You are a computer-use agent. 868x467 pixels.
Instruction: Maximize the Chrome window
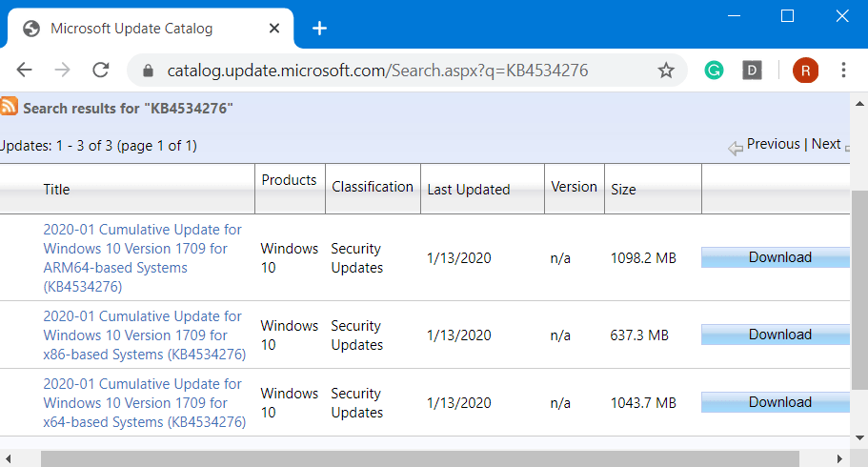point(787,16)
